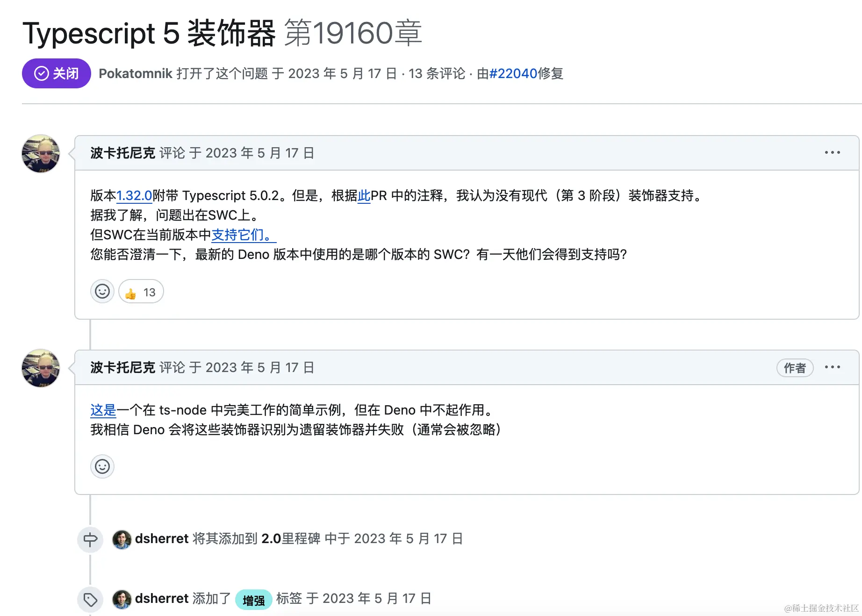862x616 pixels.
Task: Open the Pokatomnik author link in header
Action: coord(136,73)
